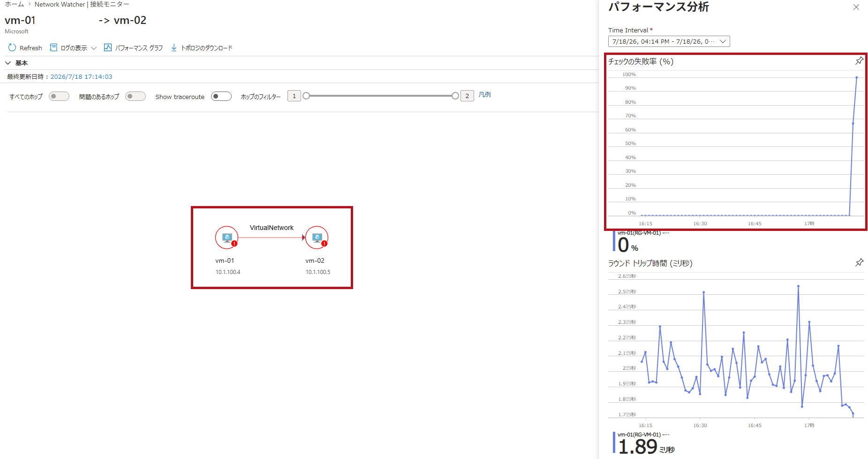Click the ログの表示 toolbar label

pyautogui.click(x=74, y=48)
